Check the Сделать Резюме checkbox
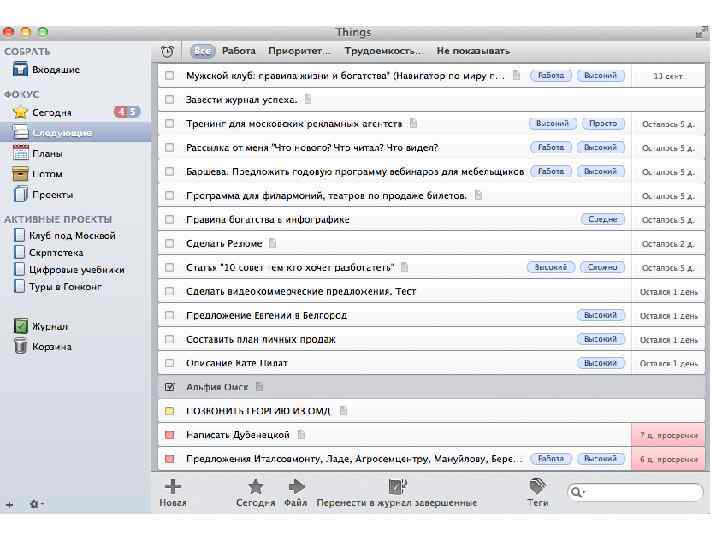The height and width of the screenshot is (540, 720). (x=169, y=243)
